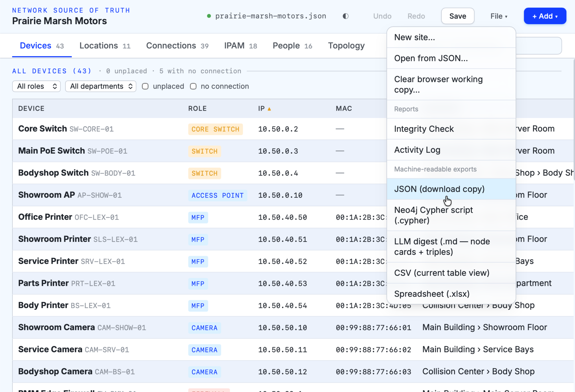Export Spreadsheet (.xlsx)
This screenshot has width=575, height=392.
pos(451,294)
